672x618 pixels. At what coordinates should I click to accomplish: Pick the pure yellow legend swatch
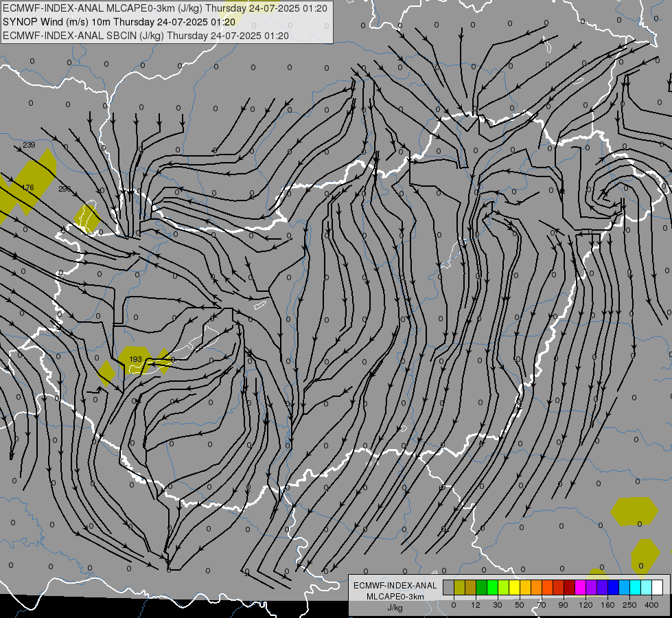point(515,588)
